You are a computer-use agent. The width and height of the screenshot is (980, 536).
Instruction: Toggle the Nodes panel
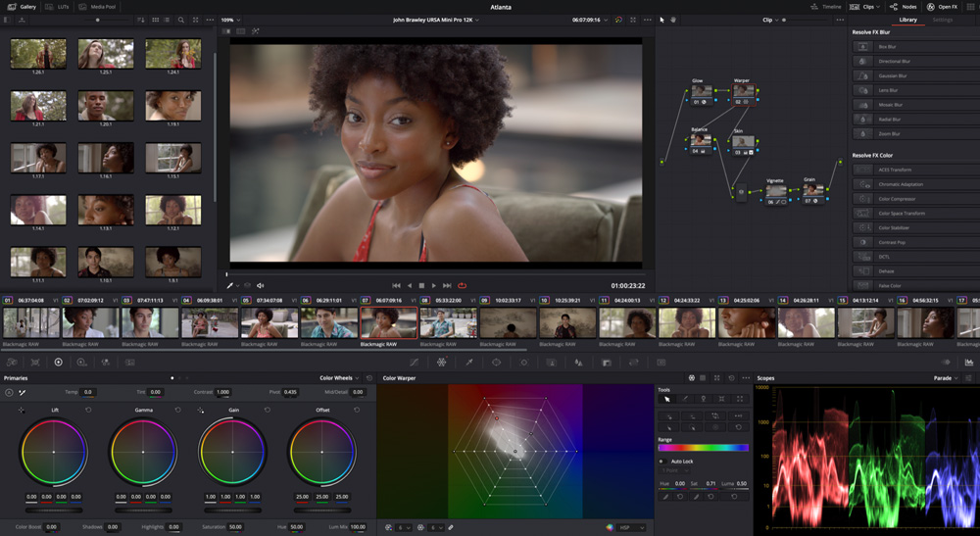[904, 6]
